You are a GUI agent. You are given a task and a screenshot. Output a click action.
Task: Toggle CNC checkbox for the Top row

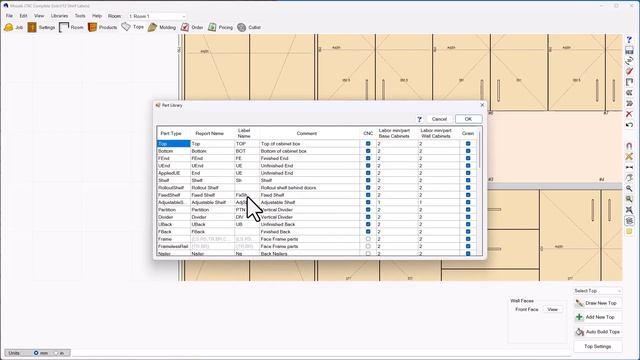click(x=368, y=144)
